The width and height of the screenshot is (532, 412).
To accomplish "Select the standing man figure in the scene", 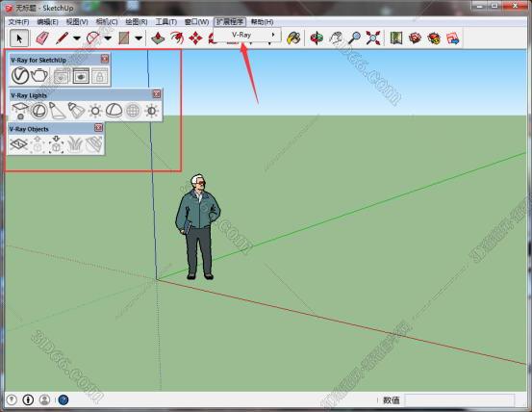I will [198, 227].
